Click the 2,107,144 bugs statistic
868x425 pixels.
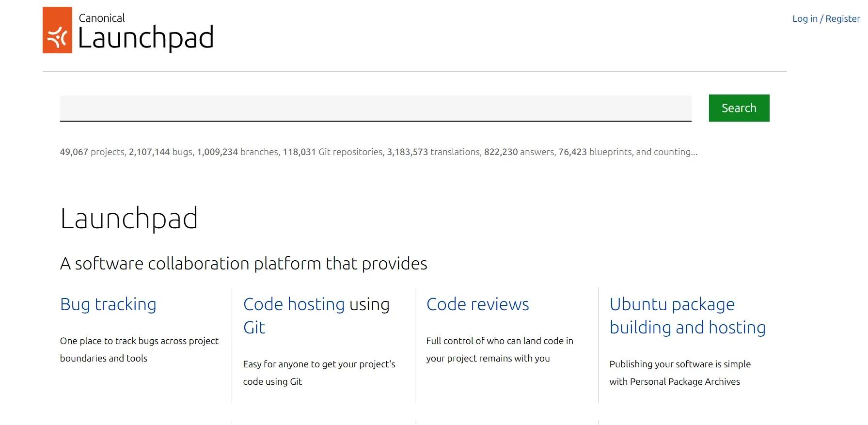160,152
